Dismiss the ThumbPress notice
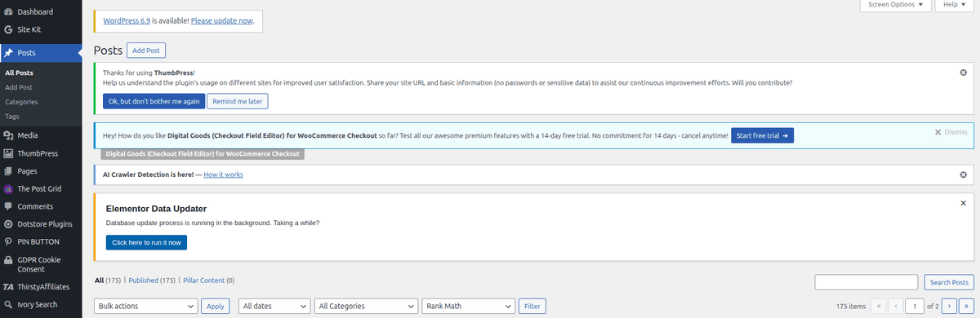This screenshot has width=980, height=318. [x=963, y=73]
